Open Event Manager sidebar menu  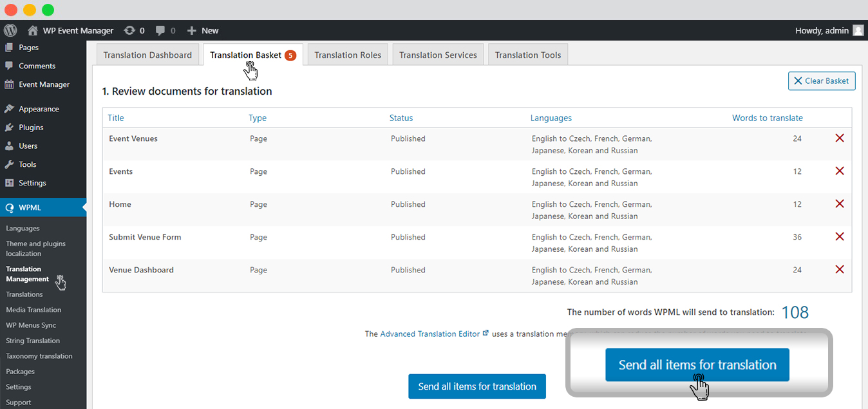pyautogui.click(x=43, y=84)
